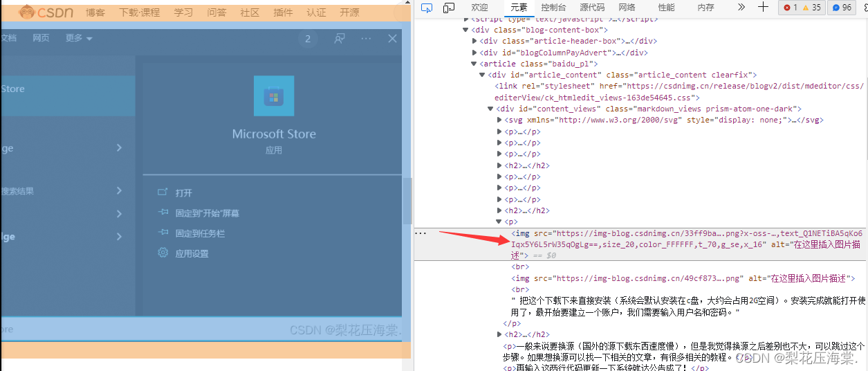
Task: Add a new tool with plus icon
Action: 763,7
